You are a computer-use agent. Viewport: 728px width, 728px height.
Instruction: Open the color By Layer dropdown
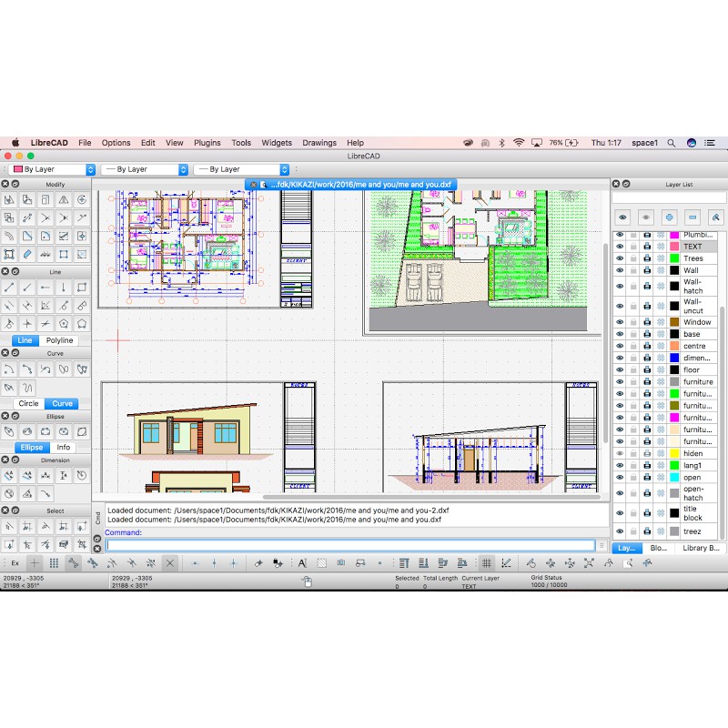pyautogui.click(x=53, y=169)
